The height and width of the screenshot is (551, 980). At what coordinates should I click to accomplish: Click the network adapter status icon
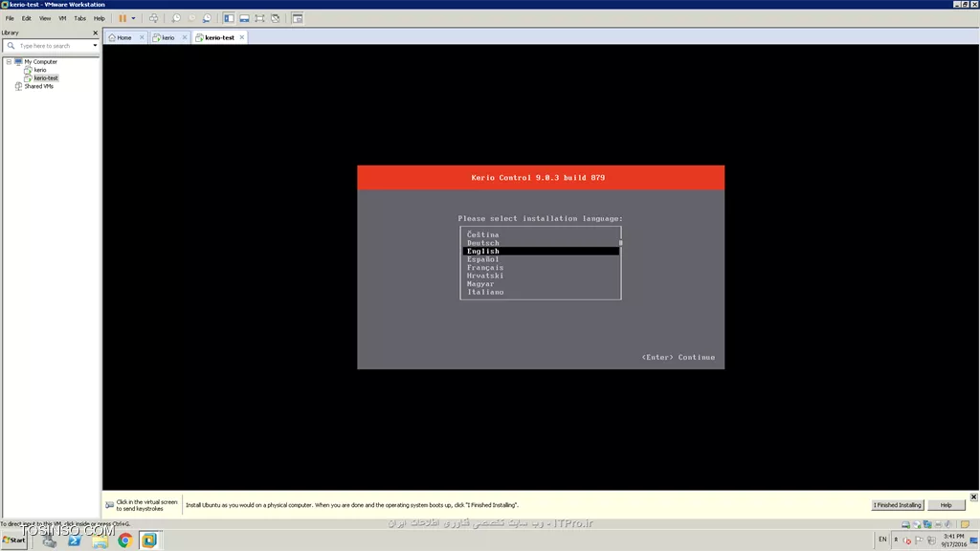click(x=927, y=525)
